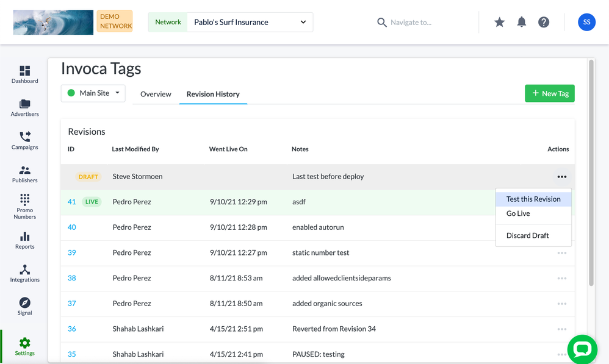609x364 pixels.
Task: Open the Main Site selector dropdown
Action: point(93,93)
